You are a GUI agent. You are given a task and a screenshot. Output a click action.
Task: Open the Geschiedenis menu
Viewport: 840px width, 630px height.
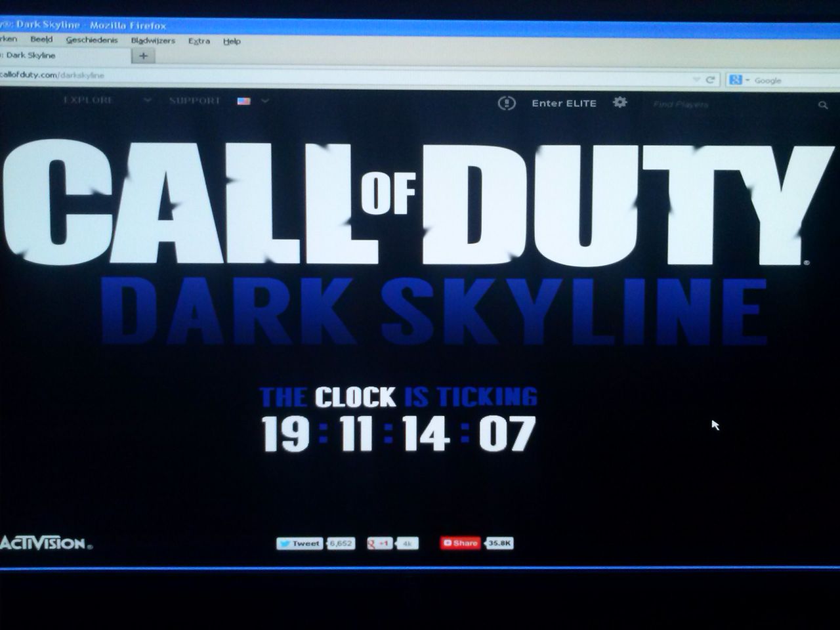click(92, 40)
